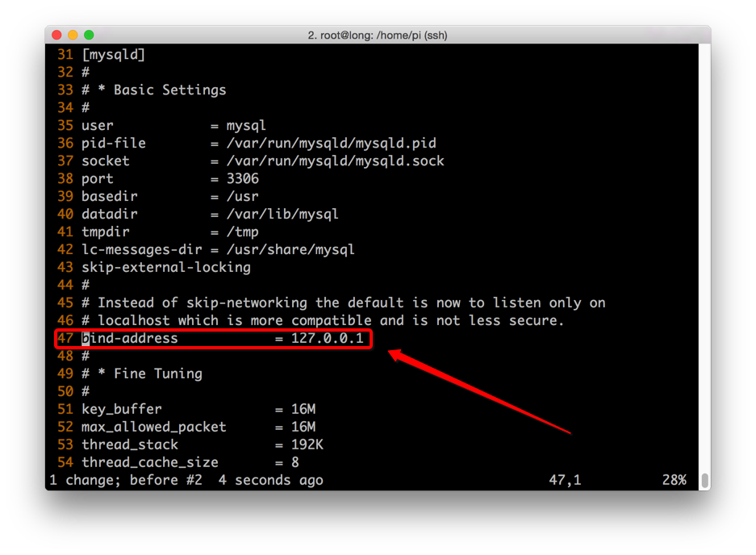
Task: Click the 'skip-external-locking' line
Action: [x=166, y=268]
